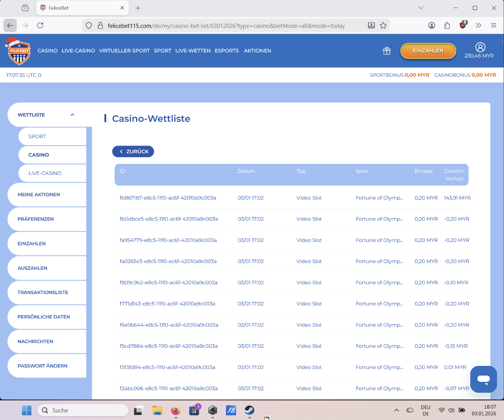The width and height of the screenshot is (504, 420).
Task: Collapse the Wettliste sidebar section
Action: pos(72,115)
